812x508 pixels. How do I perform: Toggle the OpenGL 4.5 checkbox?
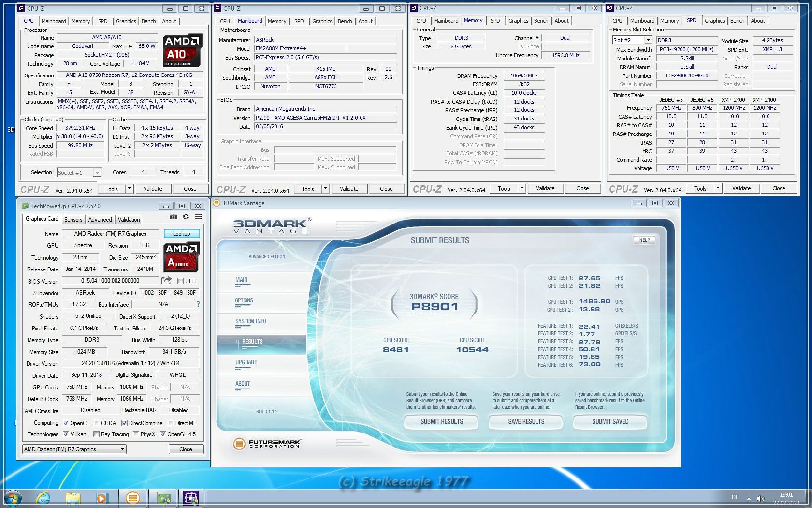tap(163, 434)
